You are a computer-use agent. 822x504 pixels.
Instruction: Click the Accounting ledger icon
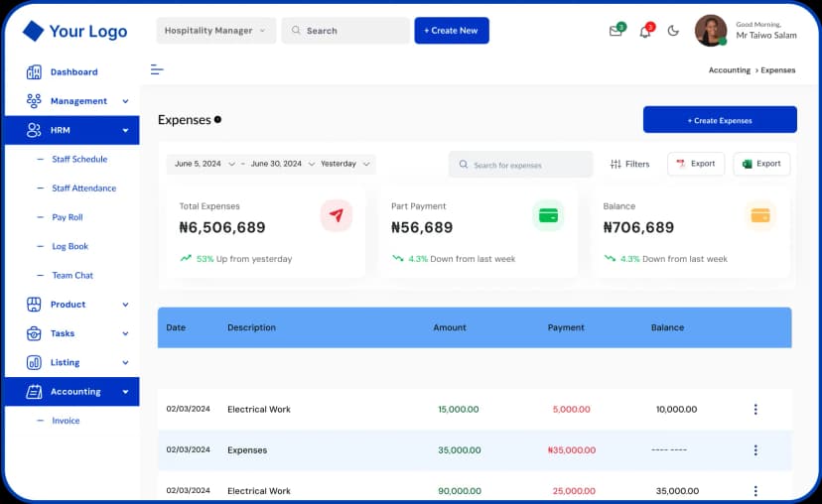coord(34,391)
